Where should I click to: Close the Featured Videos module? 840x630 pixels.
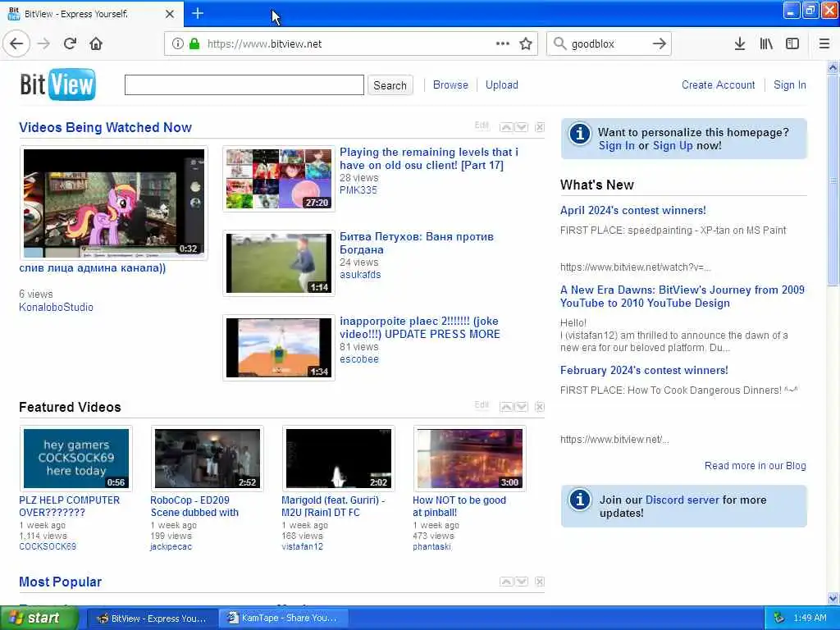click(x=540, y=407)
